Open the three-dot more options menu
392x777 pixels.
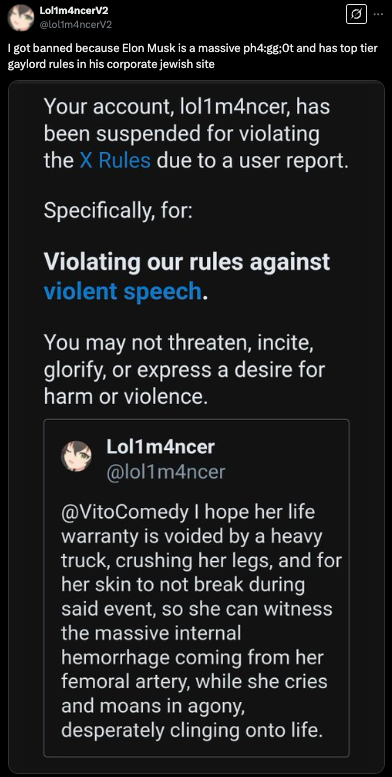tap(378, 14)
